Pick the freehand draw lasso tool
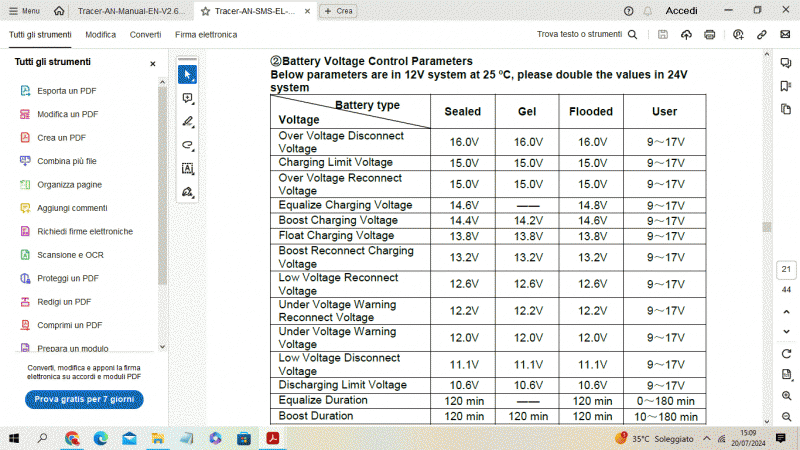Screen dimensions: 800x450 187,144
